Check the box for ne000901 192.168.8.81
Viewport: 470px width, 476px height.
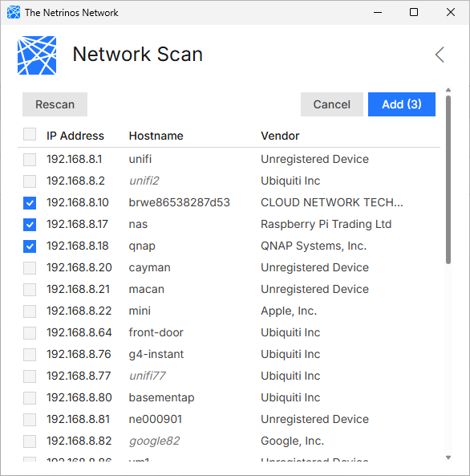tap(30, 420)
